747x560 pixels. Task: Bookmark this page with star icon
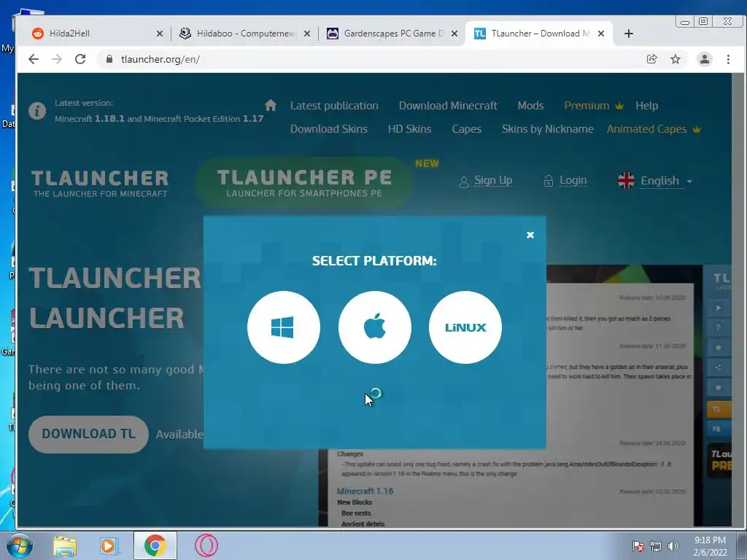(676, 59)
